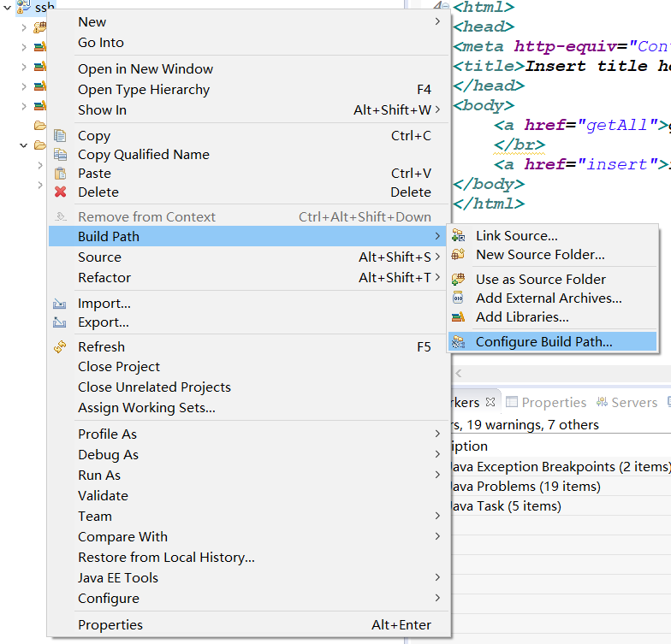Click the Configure Build Path icon
Screen dimensions: 671x644
tap(459, 342)
